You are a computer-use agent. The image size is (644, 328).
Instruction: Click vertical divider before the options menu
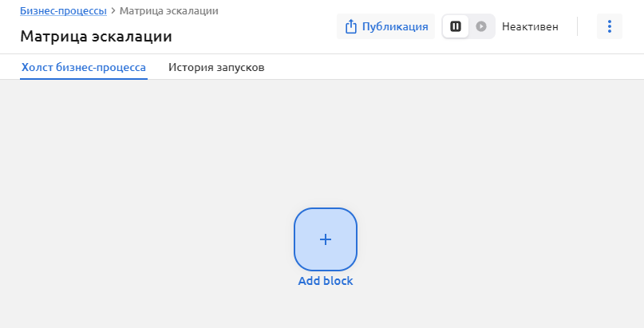click(577, 26)
